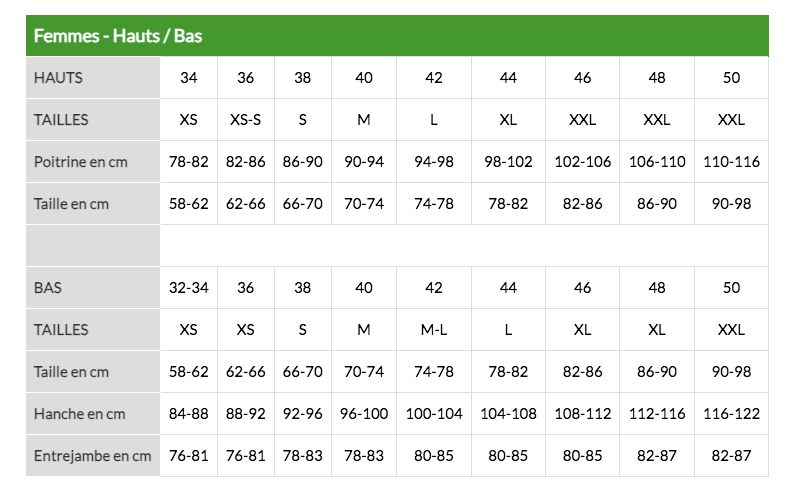Click the 106-110 chest measurement cell
Screen dimensions: 811x500
(x=657, y=162)
